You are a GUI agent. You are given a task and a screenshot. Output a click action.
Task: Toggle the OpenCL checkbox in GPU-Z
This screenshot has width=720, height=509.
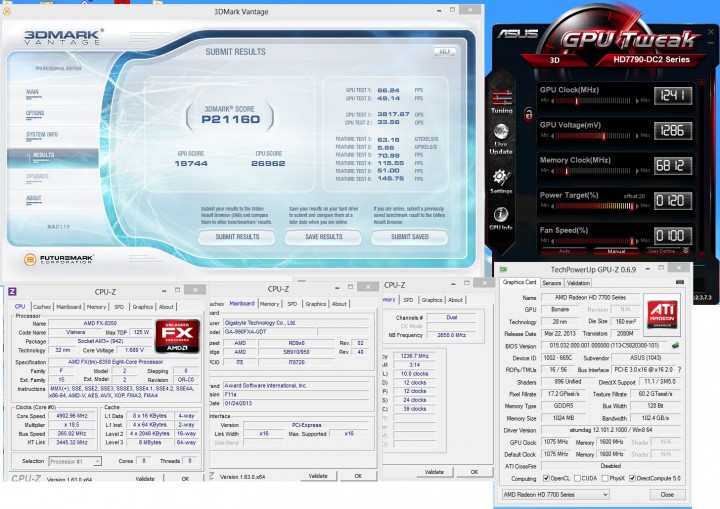pos(546,478)
